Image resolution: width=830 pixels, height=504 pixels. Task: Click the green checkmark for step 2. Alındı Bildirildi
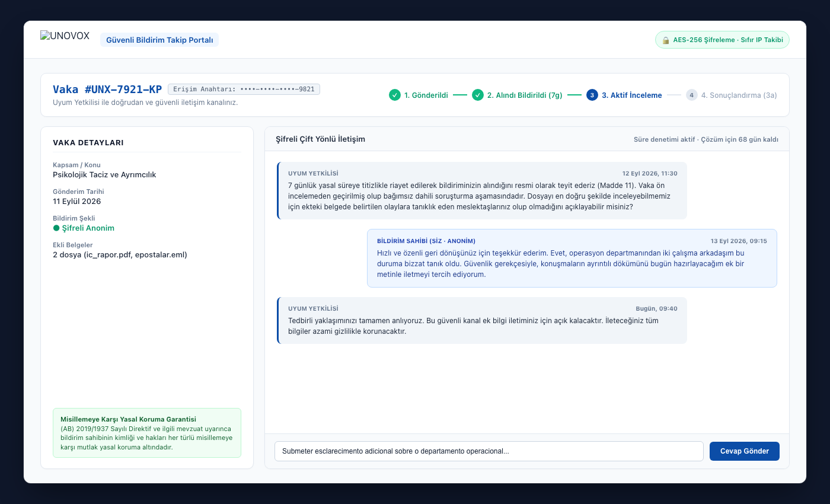(478, 95)
